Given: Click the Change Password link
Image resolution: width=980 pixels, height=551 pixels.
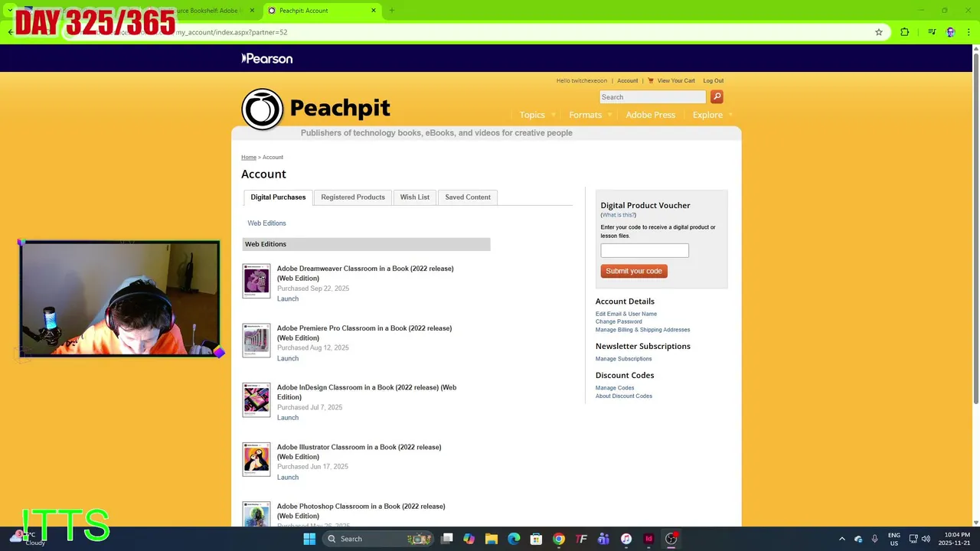Looking at the screenshot, I should coord(619,321).
